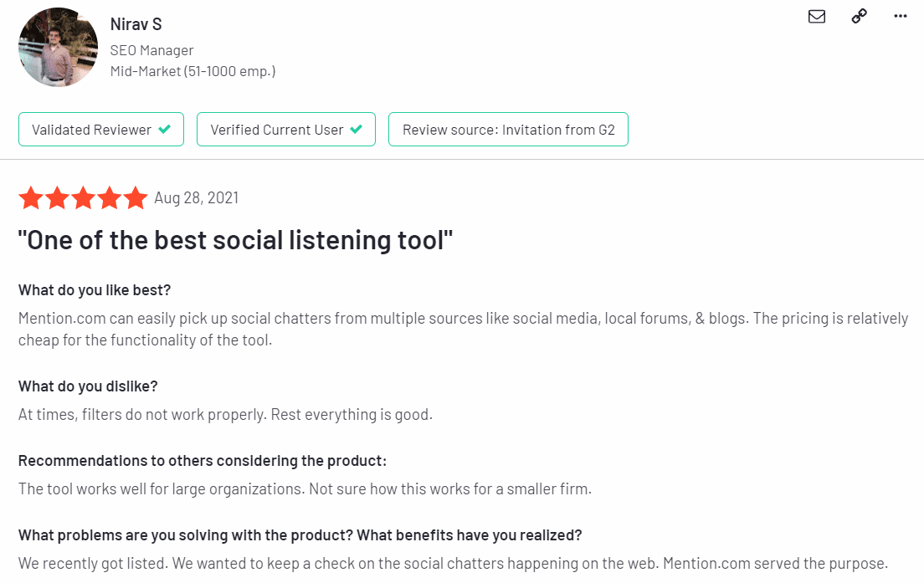The width and height of the screenshot is (924, 583).
Task: Click the first orange rating star
Action: click(x=31, y=198)
